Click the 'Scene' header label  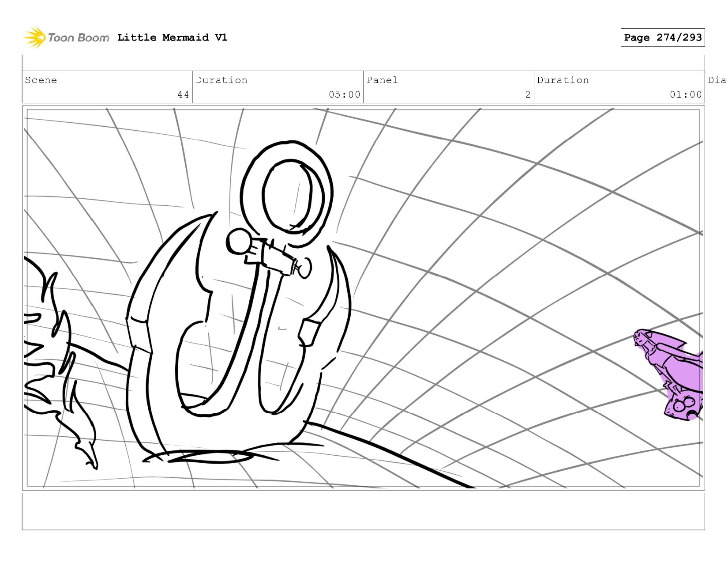point(41,80)
